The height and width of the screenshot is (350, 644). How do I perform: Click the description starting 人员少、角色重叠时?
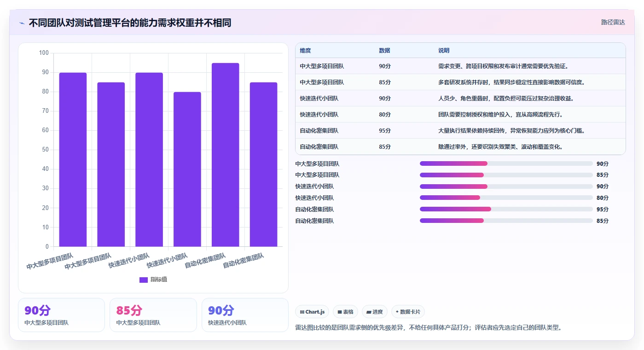[x=506, y=99]
